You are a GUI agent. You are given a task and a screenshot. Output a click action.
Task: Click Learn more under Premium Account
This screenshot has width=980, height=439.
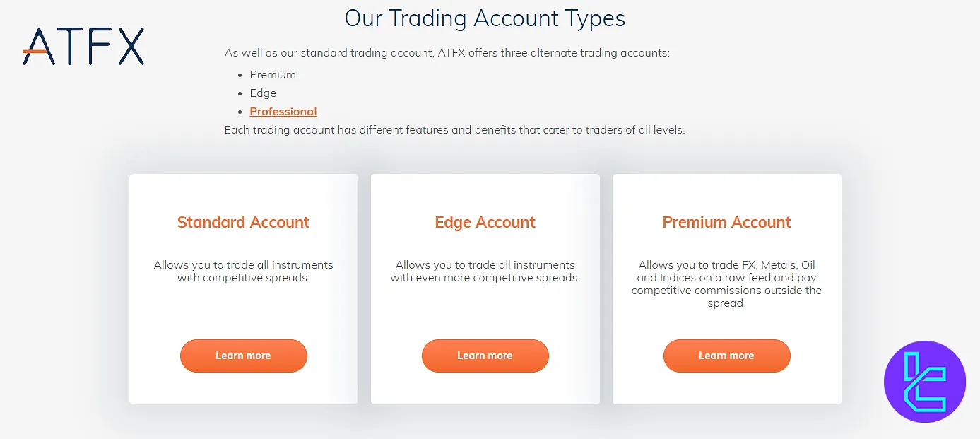(726, 356)
